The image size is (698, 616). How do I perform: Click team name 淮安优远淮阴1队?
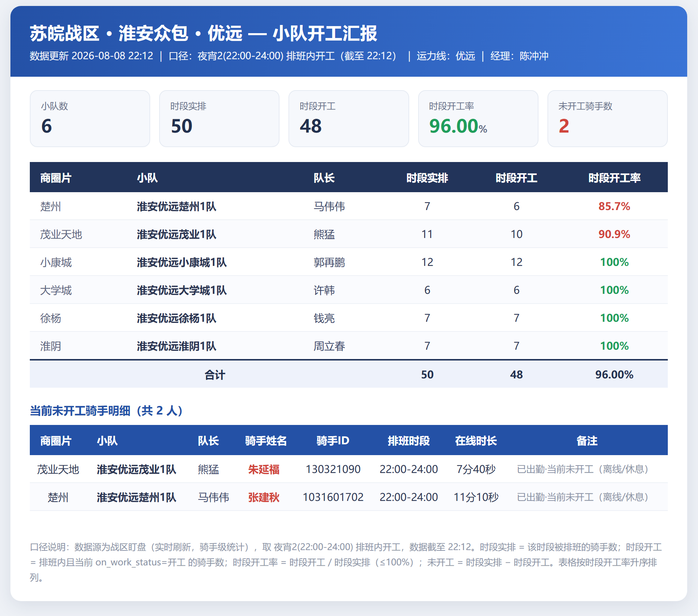pos(176,346)
